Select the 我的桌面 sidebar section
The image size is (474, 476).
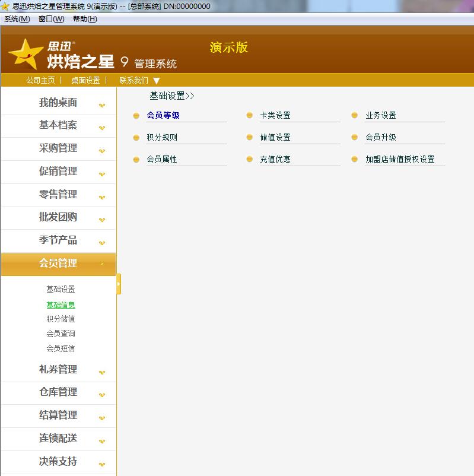(x=58, y=102)
